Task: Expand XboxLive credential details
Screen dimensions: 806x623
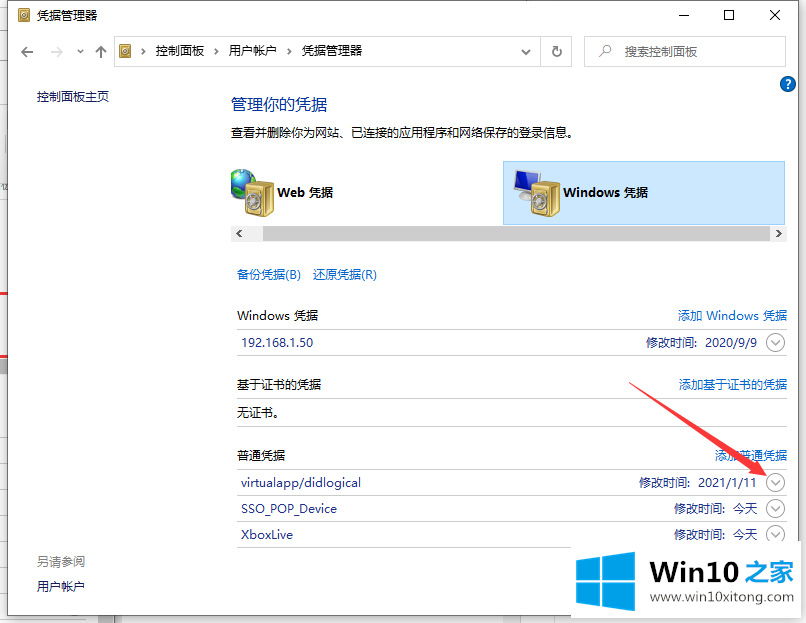Action: point(775,533)
